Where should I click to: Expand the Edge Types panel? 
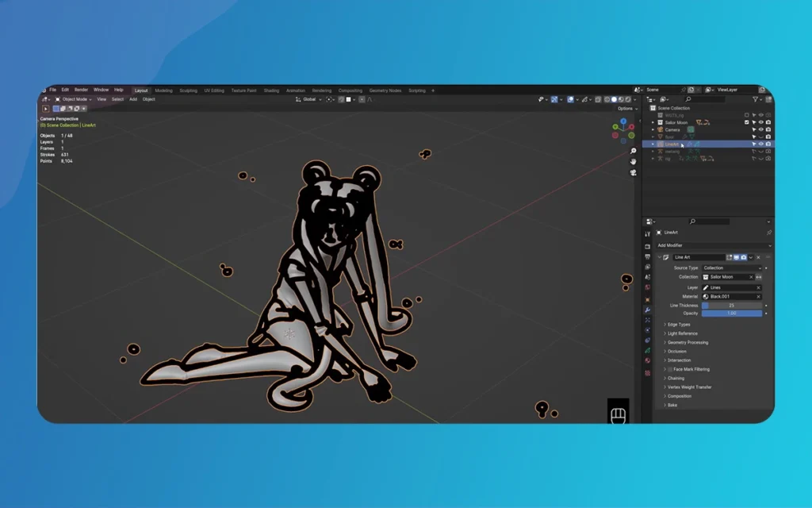(x=677, y=325)
